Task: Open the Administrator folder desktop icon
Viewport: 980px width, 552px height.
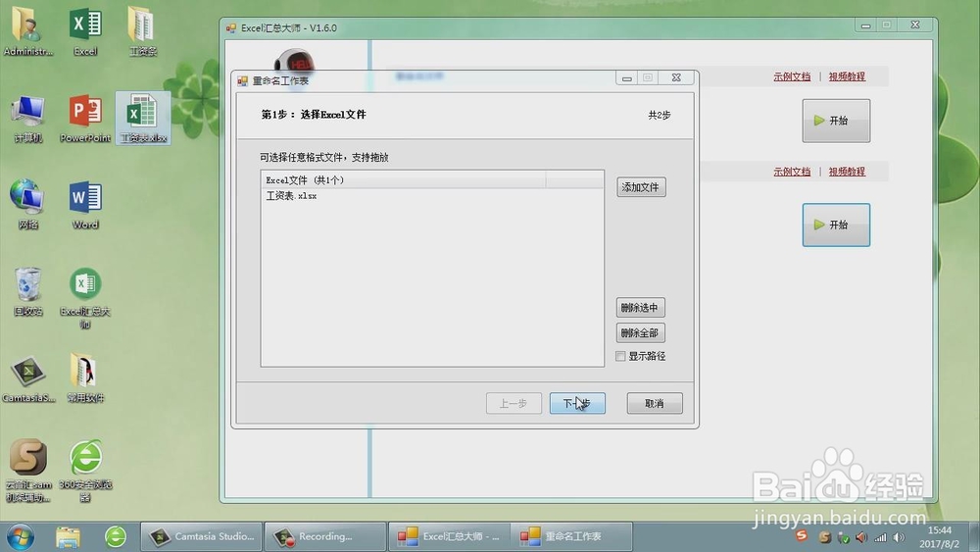Action: (27, 31)
